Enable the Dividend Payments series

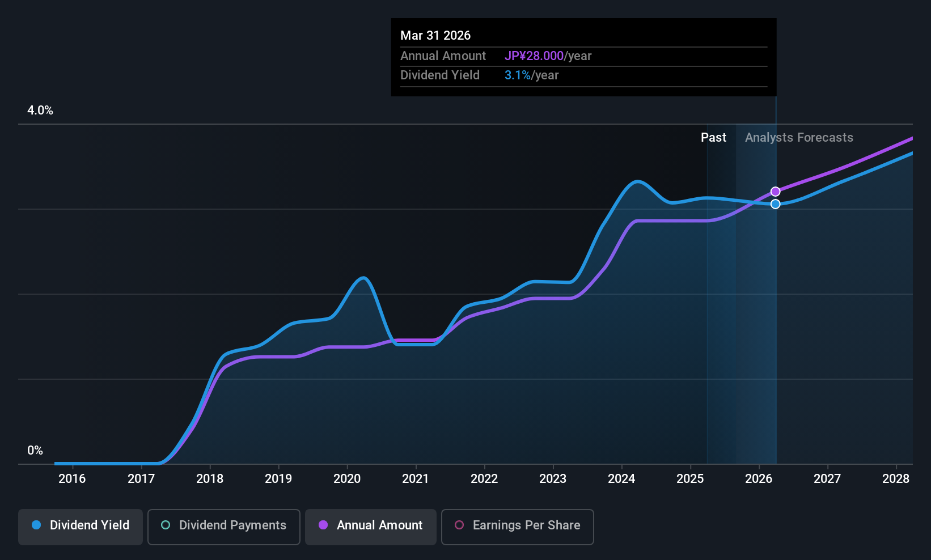223,527
